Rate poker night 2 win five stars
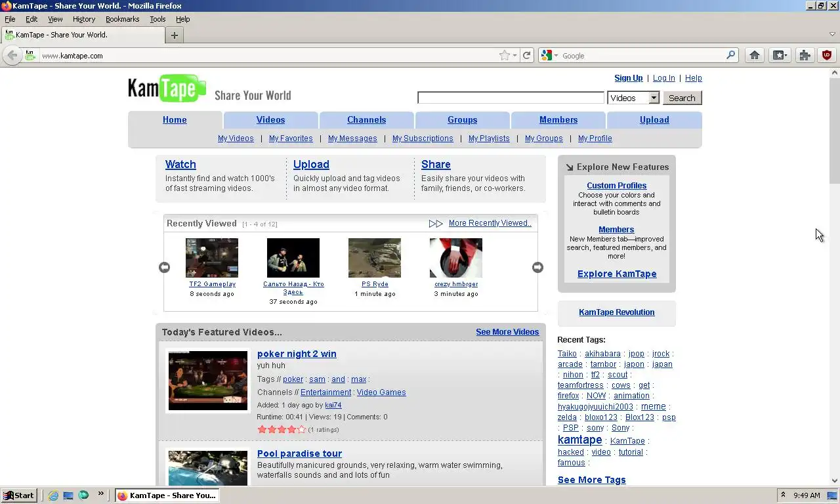Image resolution: width=840 pixels, height=504 pixels. (302, 429)
